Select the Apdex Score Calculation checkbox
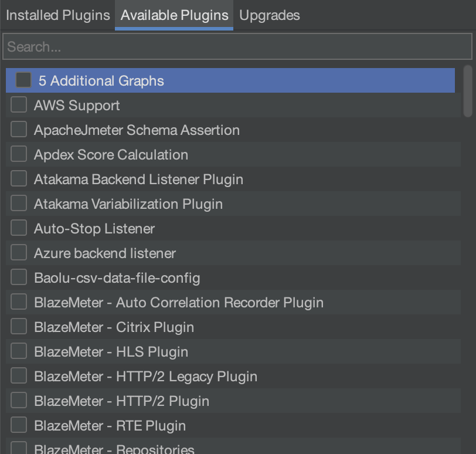Viewport: 476px width, 454px height. coord(19,154)
